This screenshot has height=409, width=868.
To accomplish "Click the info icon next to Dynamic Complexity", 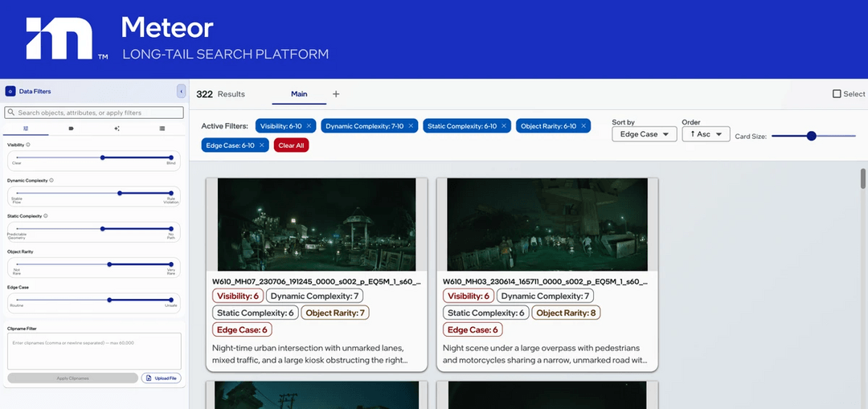I will (51, 181).
